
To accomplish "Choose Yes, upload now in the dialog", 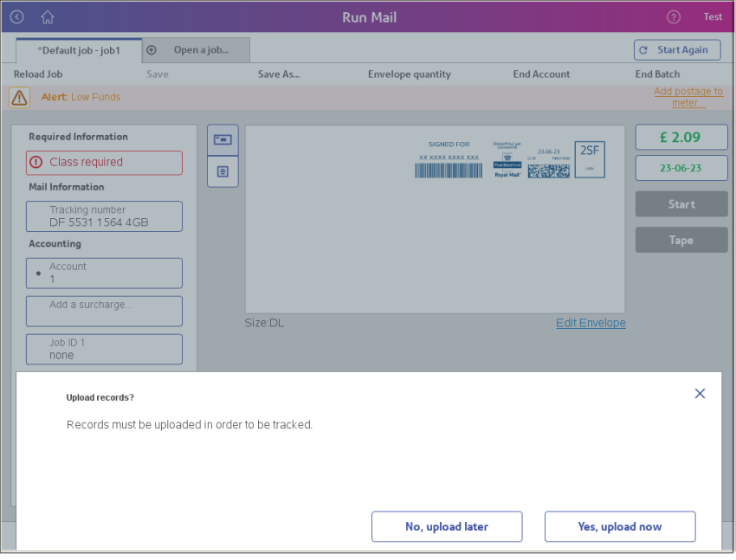I will 620,526.
